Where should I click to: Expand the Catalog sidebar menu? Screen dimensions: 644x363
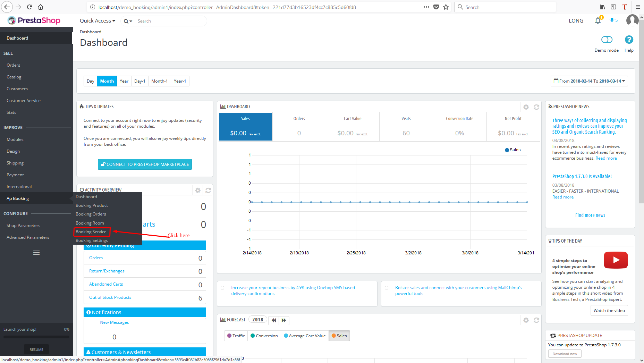[14, 77]
